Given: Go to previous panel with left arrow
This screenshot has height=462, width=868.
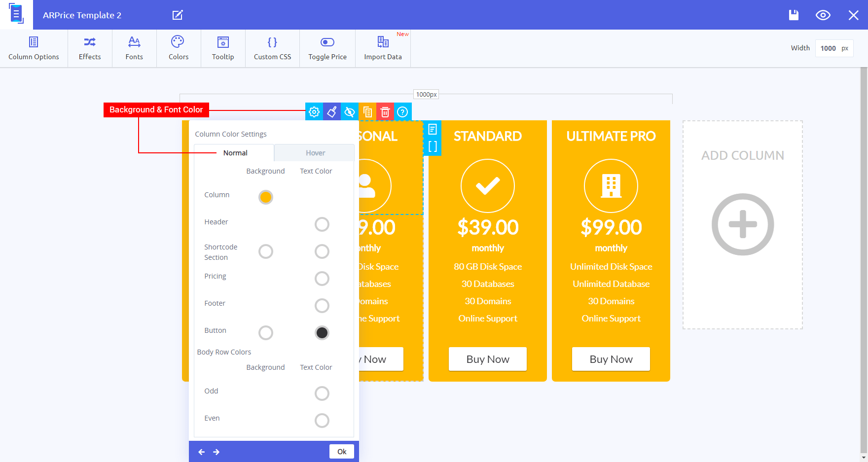Looking at the screenshot, I should [x=201, y=452].
